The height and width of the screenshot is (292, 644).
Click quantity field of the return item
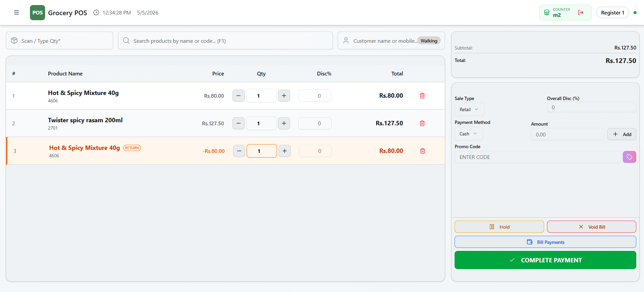click(262, 151)
